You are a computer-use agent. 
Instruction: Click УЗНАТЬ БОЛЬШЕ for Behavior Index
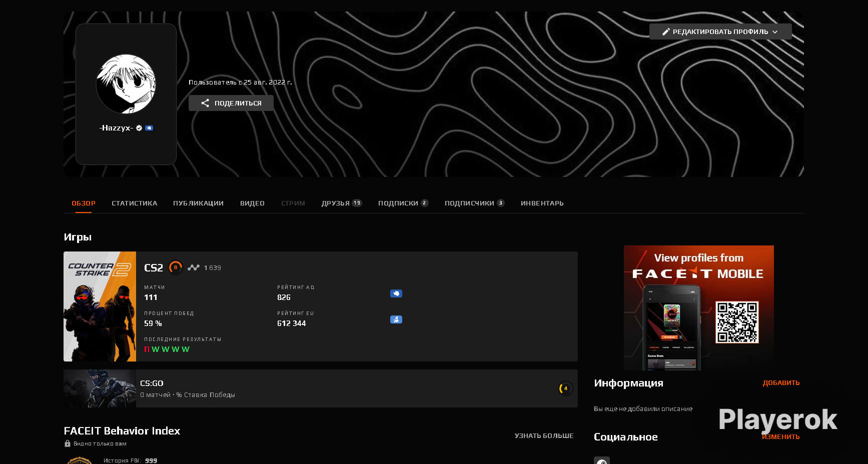(544, 436)
